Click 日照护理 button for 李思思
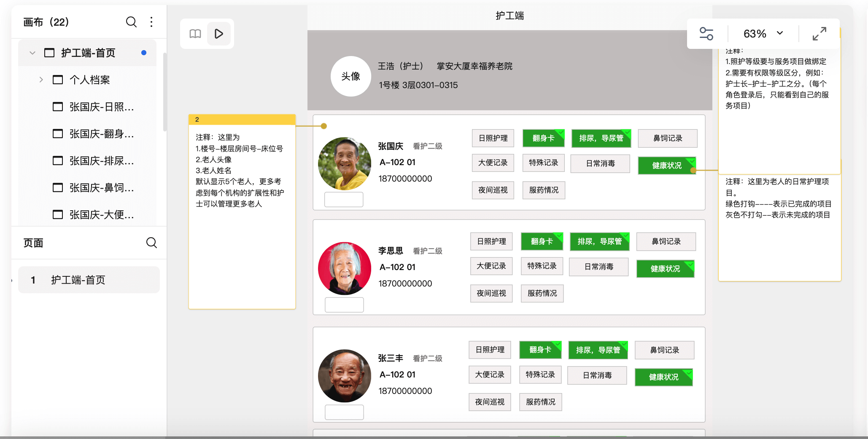This screenshot has height=439, width=868. click(x=491, y=241)
